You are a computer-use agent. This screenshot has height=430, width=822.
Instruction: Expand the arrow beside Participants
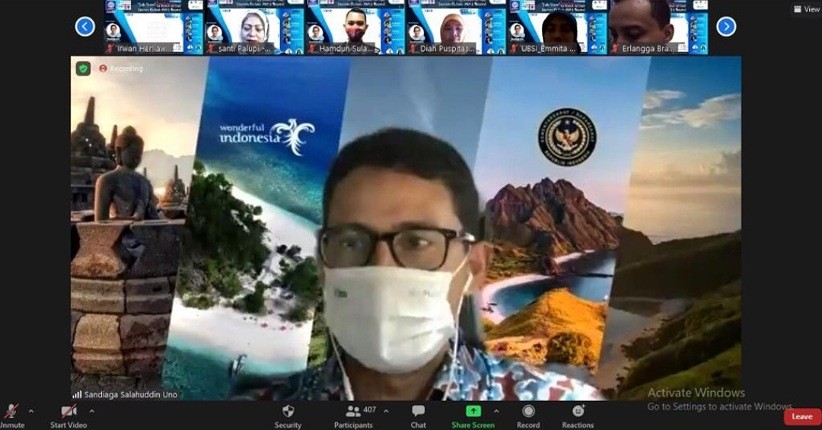point(386,411)
